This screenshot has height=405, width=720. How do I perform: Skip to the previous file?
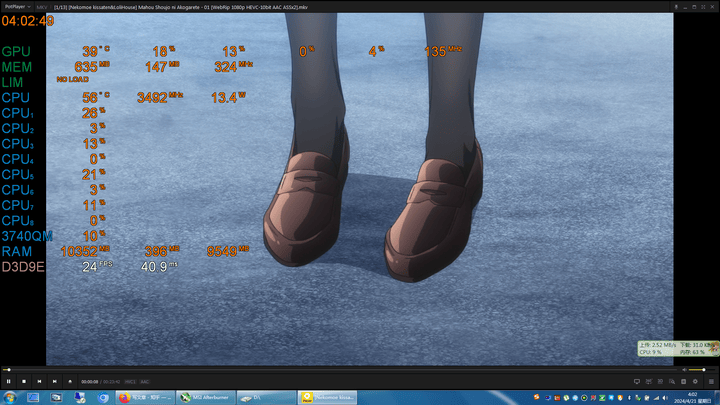39,381
